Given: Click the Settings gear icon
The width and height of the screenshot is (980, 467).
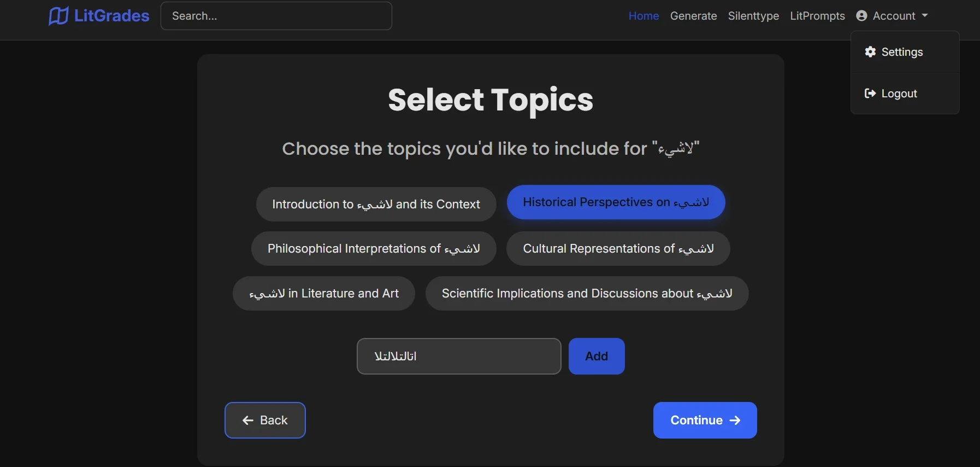Looking at the screenshot, I should (x=870, y=52).
